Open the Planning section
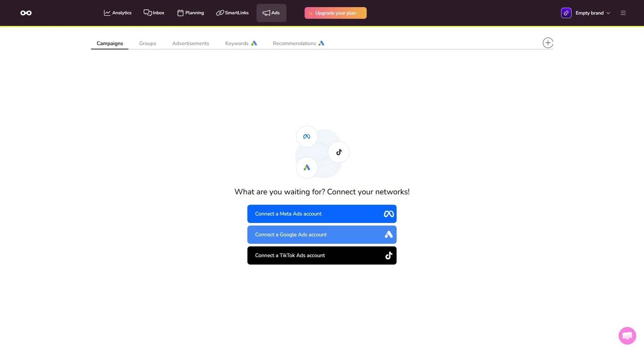The image size is (644, 351). pyautogui.click(x=190, y=13)
